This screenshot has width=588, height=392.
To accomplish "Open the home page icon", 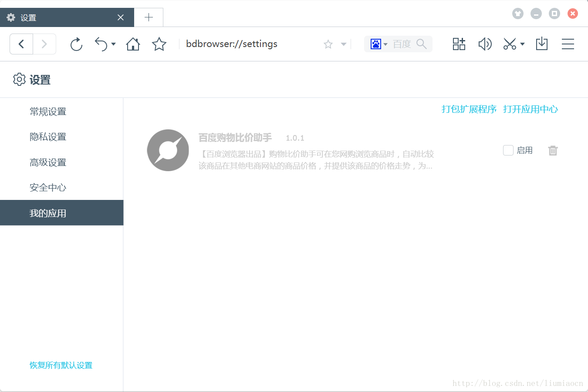I will coord(133,44).
